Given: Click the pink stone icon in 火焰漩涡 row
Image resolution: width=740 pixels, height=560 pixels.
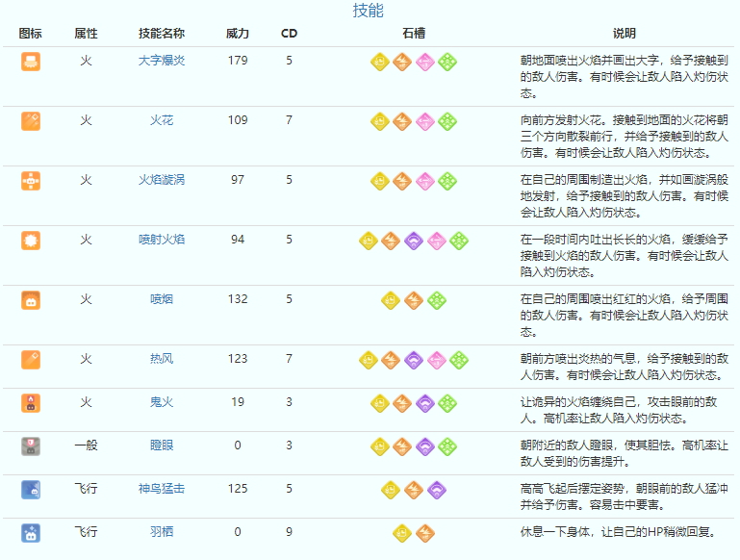Looking at the screenshot, I should point(424,181).
